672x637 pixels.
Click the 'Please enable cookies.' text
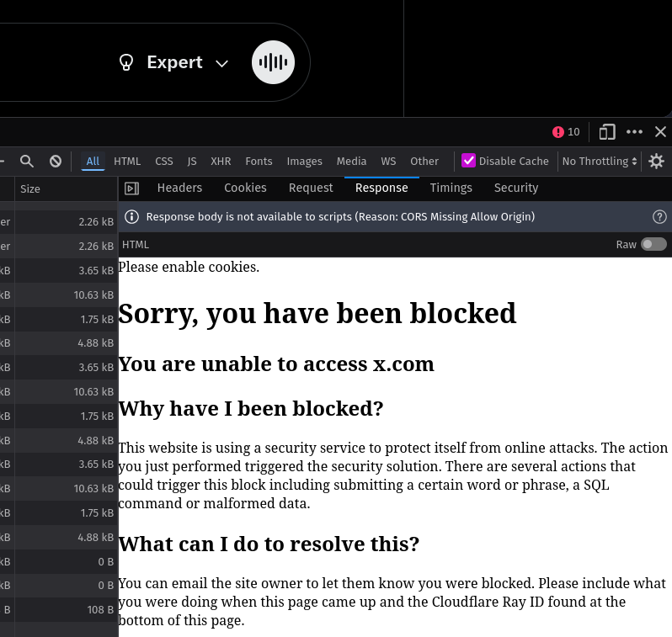189,267
